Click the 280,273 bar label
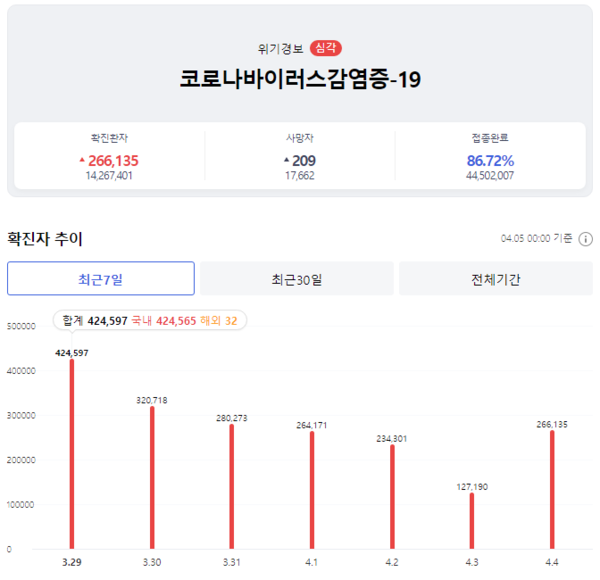This screenshot has width=600, height=580. [232, 418]
